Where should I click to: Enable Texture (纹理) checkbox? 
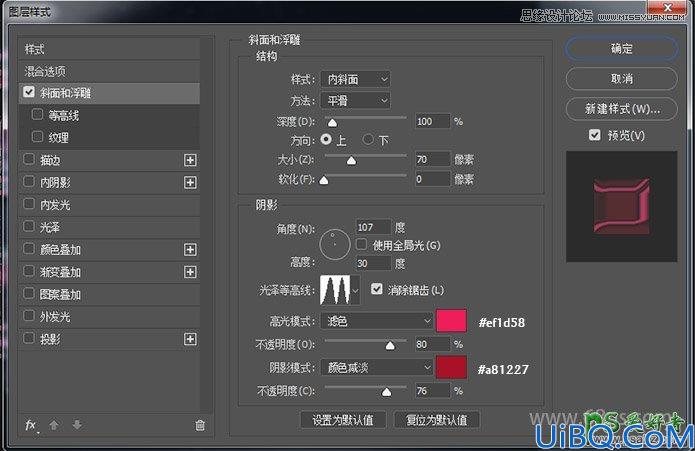pos(38,136)
